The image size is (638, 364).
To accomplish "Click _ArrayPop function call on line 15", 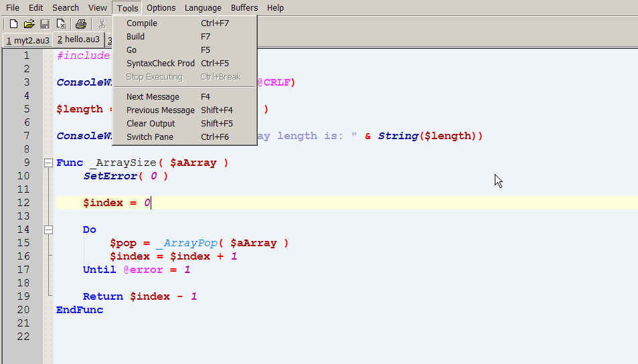I will [187, 243].
